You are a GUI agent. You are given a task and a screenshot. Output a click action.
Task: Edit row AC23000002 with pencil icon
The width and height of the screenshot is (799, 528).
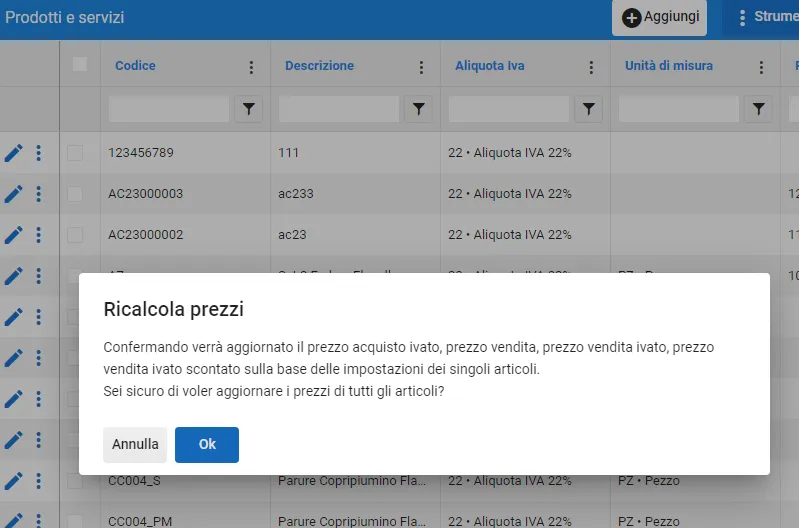14,235
